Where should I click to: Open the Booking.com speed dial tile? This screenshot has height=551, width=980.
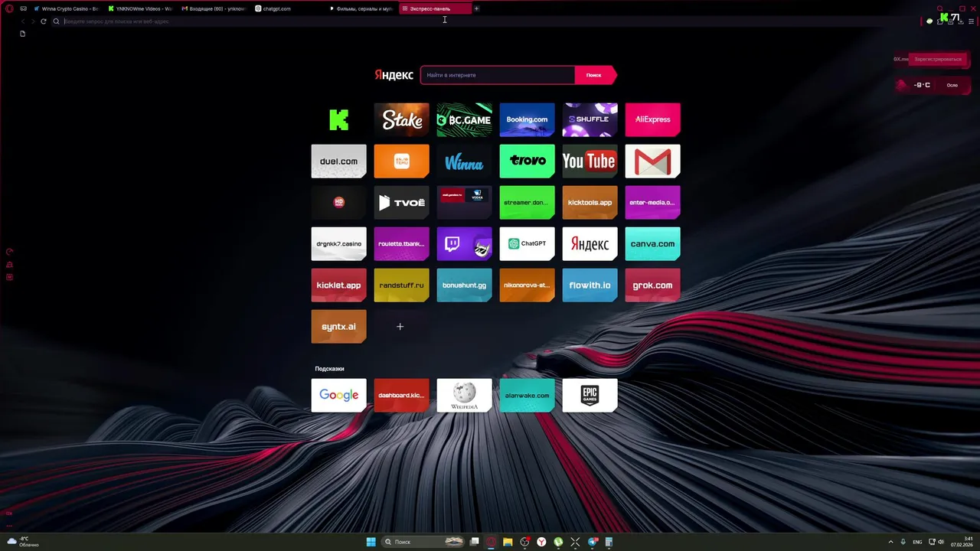click(528, 119)
